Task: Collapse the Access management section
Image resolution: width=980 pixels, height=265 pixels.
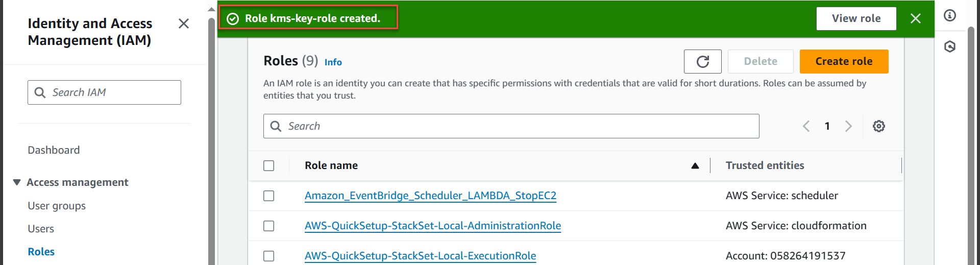Action: click(17, 182)
